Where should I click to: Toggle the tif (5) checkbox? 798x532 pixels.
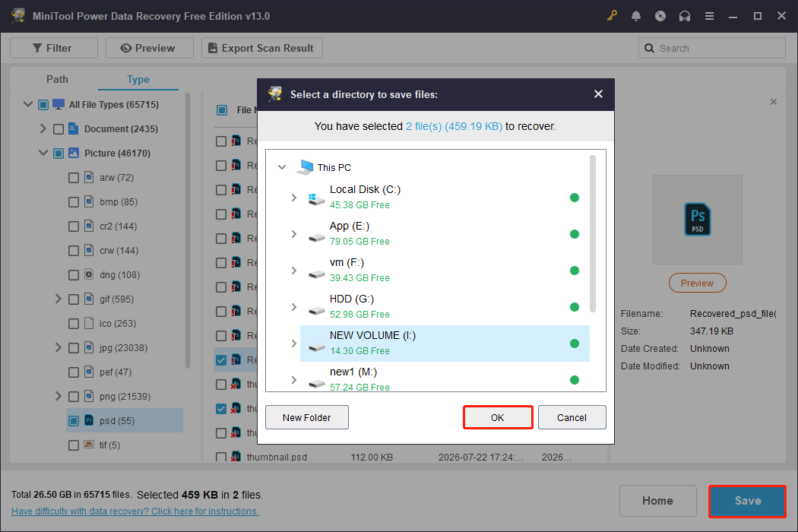tap(74, 445)
